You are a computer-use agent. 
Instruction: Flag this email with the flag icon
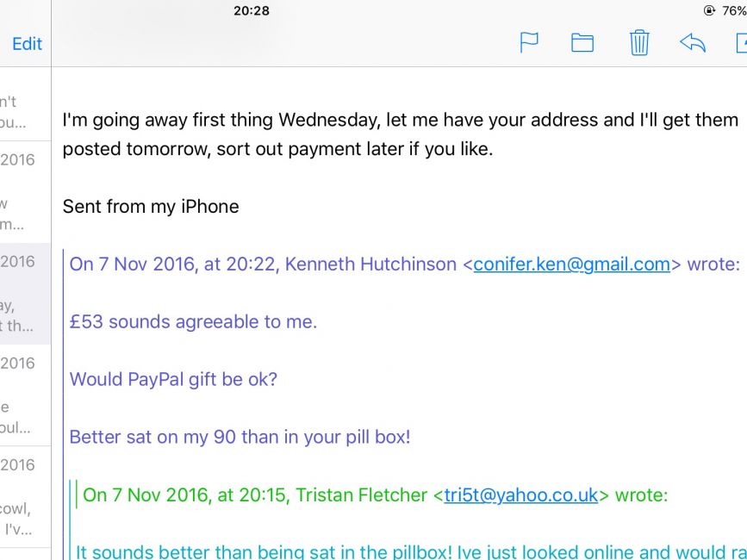point(529,42)
